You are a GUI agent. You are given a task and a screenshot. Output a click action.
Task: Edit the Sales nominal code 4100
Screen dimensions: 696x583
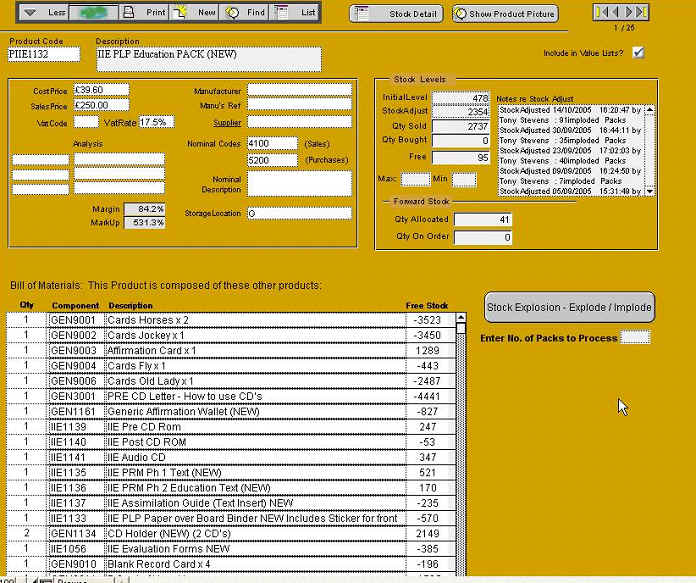pos(272,143)
